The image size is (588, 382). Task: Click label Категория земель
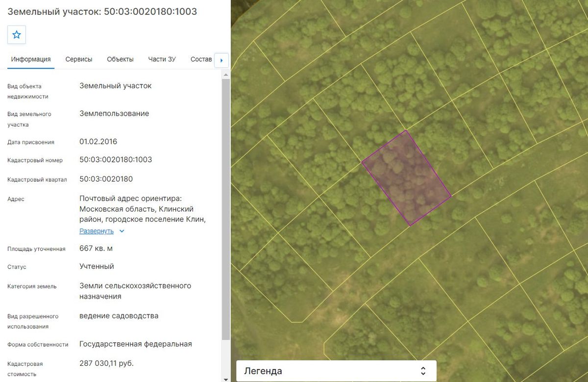pos(32,286)
